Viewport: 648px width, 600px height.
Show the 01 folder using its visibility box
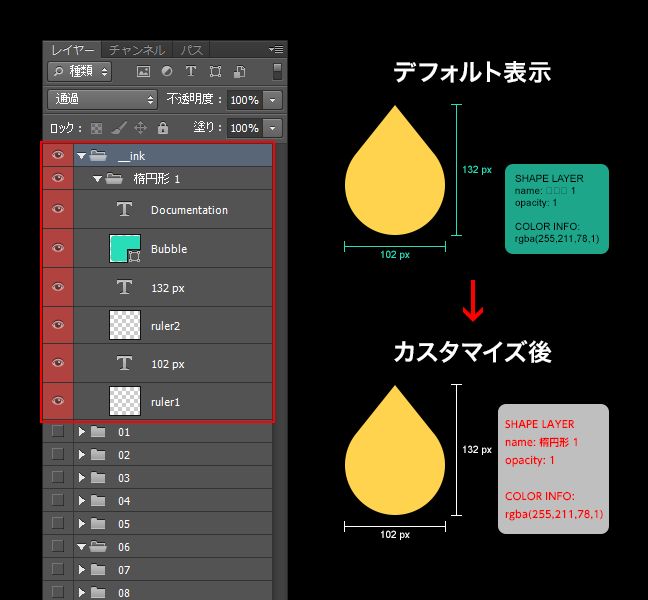58,432
